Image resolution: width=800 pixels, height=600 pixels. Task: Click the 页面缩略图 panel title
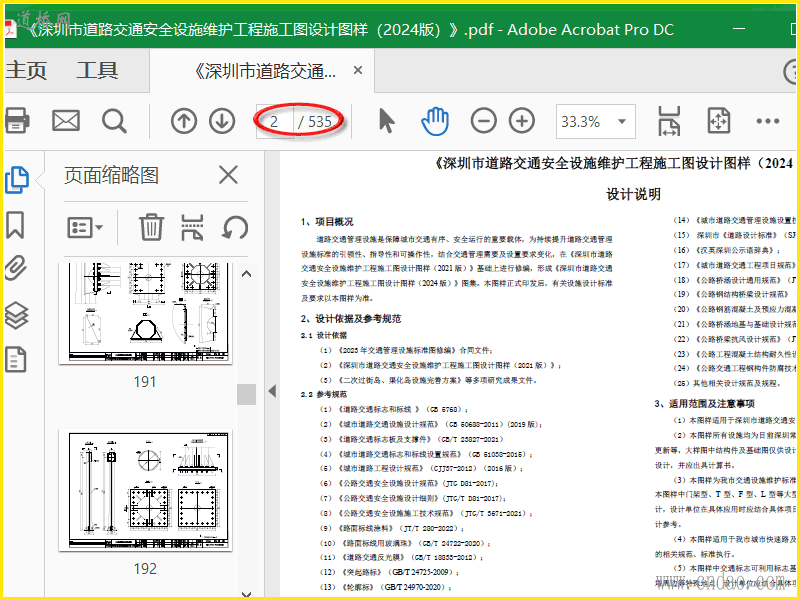(x=111, y=175)
